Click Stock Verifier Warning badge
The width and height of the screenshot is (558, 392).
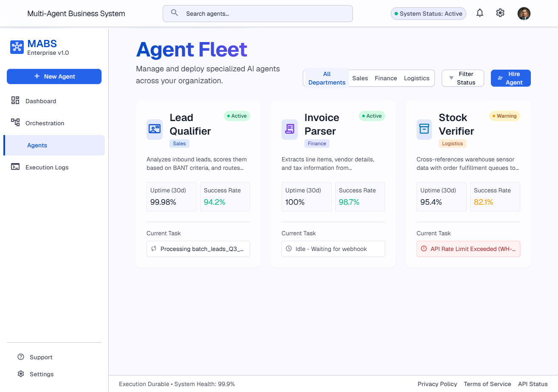(504, 116)
